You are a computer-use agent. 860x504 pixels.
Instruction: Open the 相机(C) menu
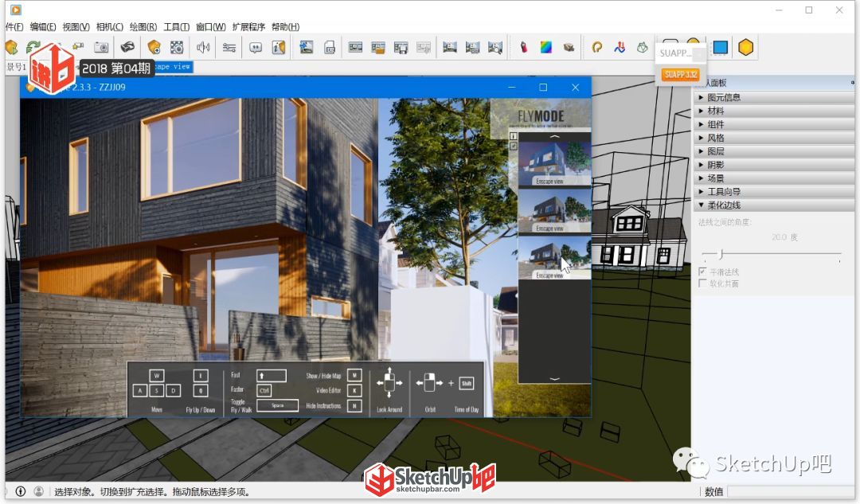coord(110,27)
